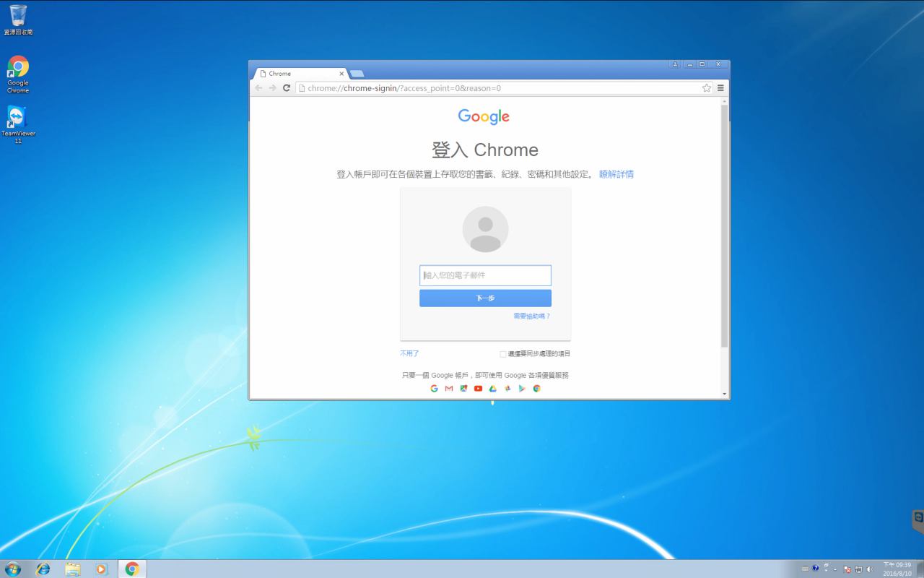Select the Google Chrome desktop shortcut
Viewport: 924px width, 578px height.
click(x=18, y=74)
